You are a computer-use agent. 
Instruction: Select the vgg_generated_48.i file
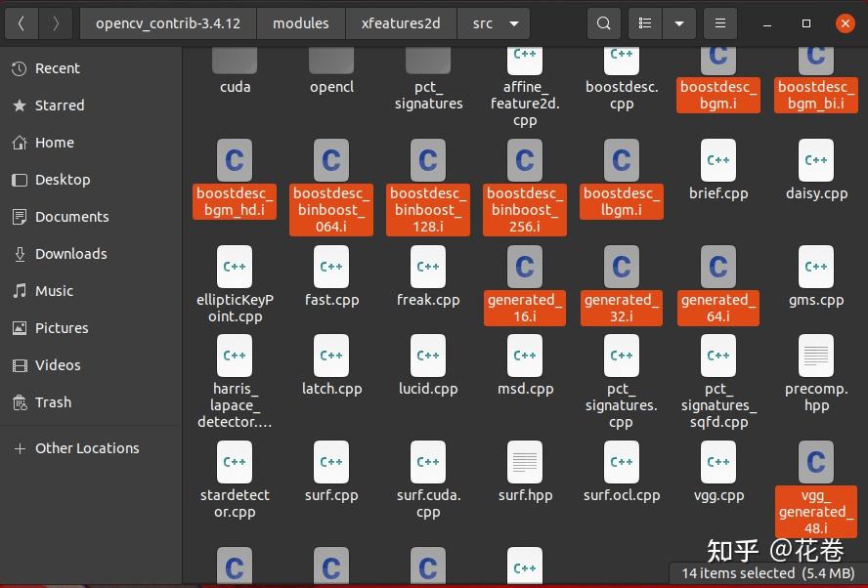tap(815, 483)
